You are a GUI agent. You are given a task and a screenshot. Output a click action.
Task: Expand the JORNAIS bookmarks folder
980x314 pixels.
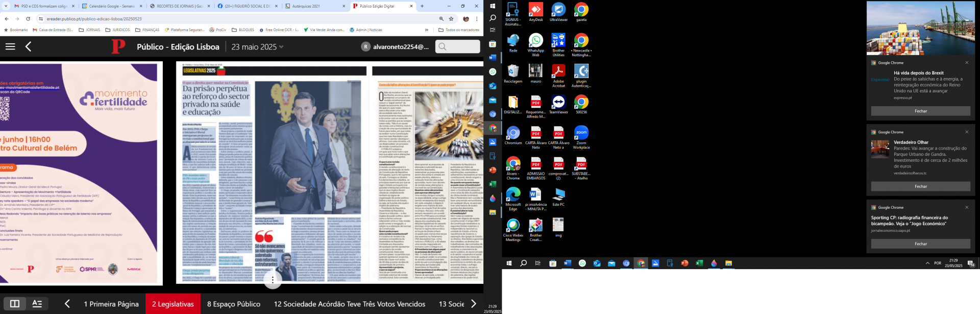point(89,30)
